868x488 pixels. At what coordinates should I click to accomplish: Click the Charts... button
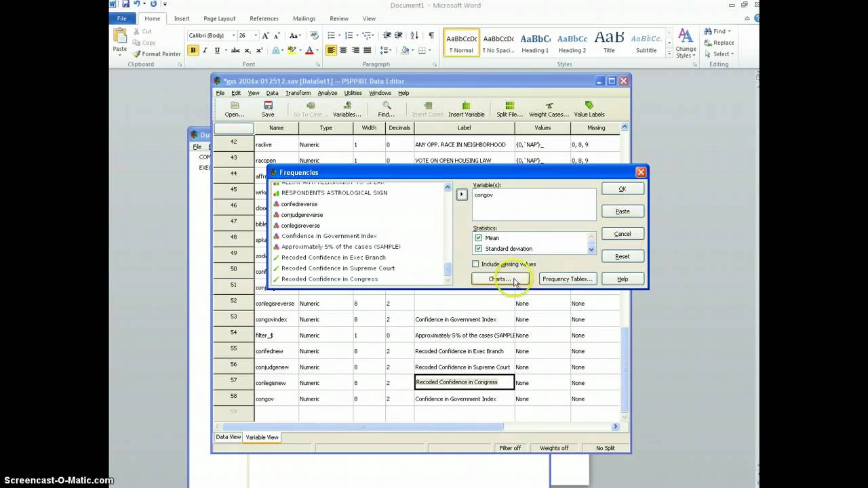point(500,279)
